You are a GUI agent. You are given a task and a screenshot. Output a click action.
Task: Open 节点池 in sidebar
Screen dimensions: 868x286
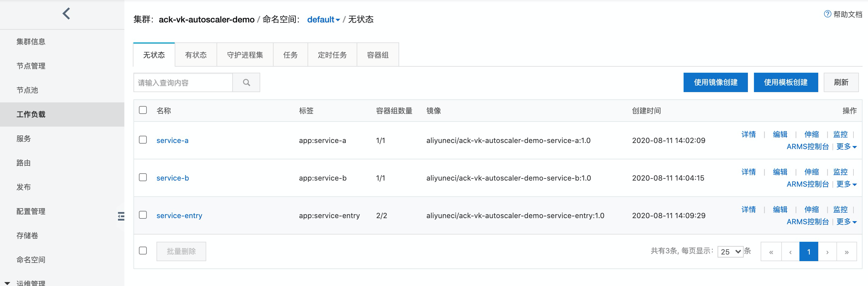(x=27, y=90)
